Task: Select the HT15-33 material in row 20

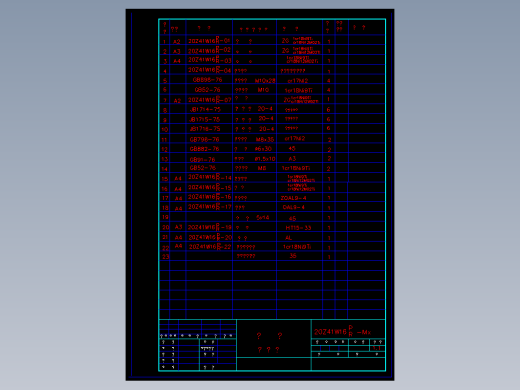Action: point(298,228)
